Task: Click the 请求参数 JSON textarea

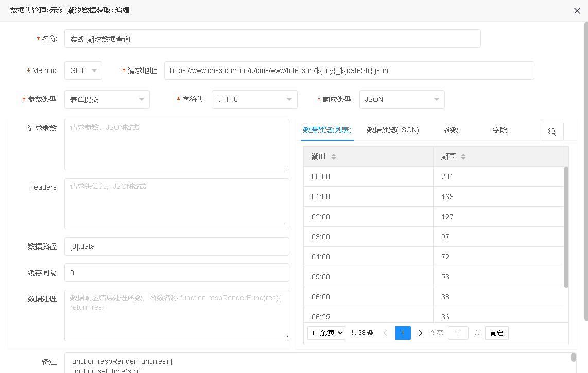Action: 177,145
